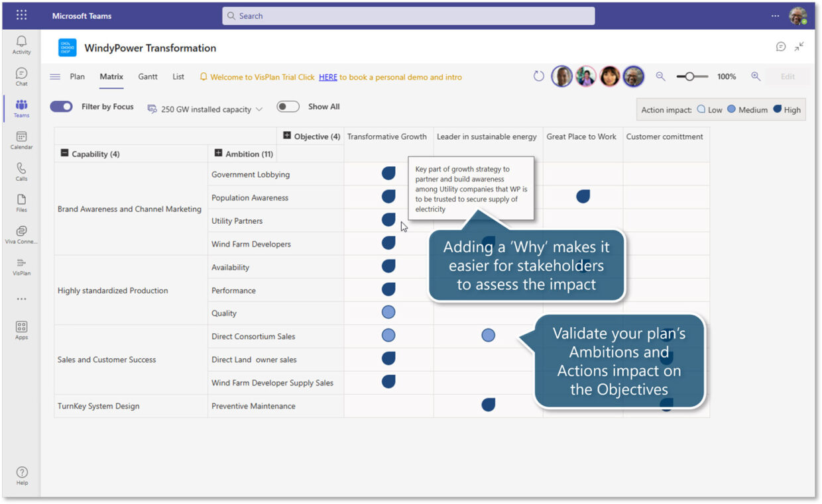Toggle off Filter by Focus
Viewport: 822px width, 504px height.
[x=61, y=106]
